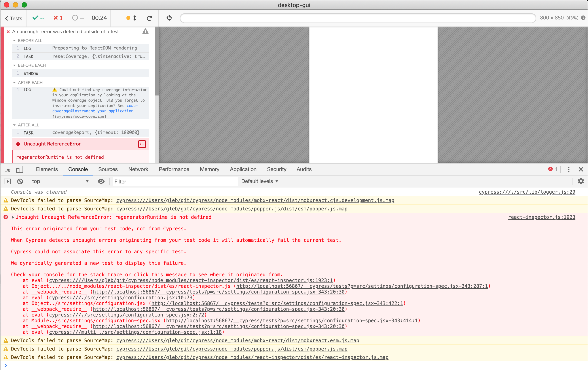Switch to the Network tab

[138, 169]
